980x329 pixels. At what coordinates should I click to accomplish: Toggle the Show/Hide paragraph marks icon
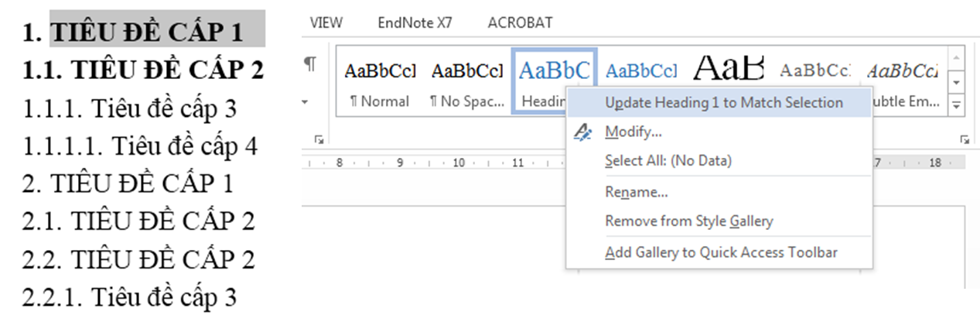(x=309, y=64)
